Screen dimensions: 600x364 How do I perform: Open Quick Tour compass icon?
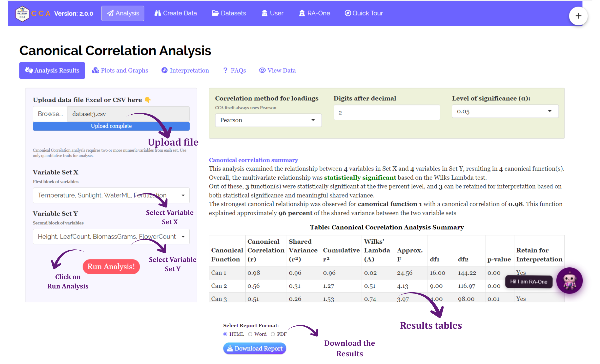(x=364, y=13)
